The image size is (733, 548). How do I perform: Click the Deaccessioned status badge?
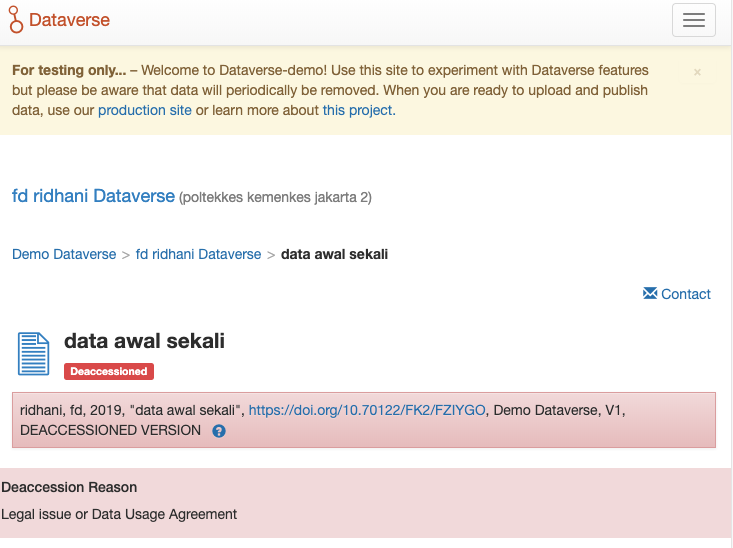coord(109,371)
